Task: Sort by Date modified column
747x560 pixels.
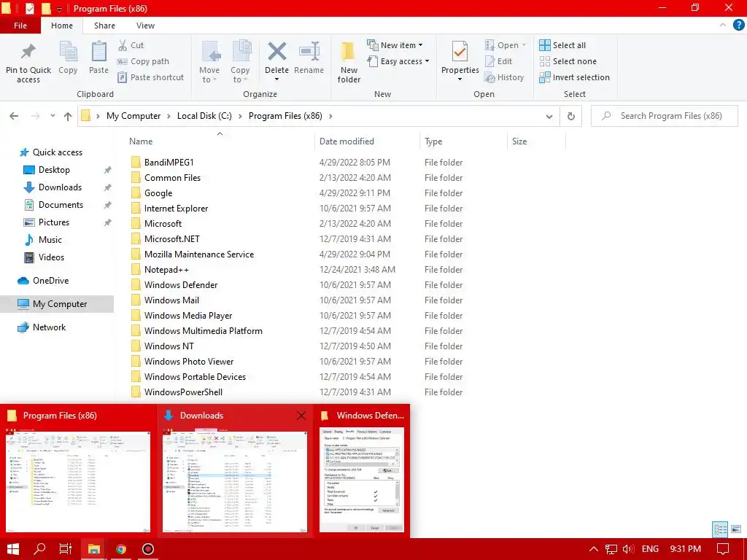Action: [x=367, y=141]
